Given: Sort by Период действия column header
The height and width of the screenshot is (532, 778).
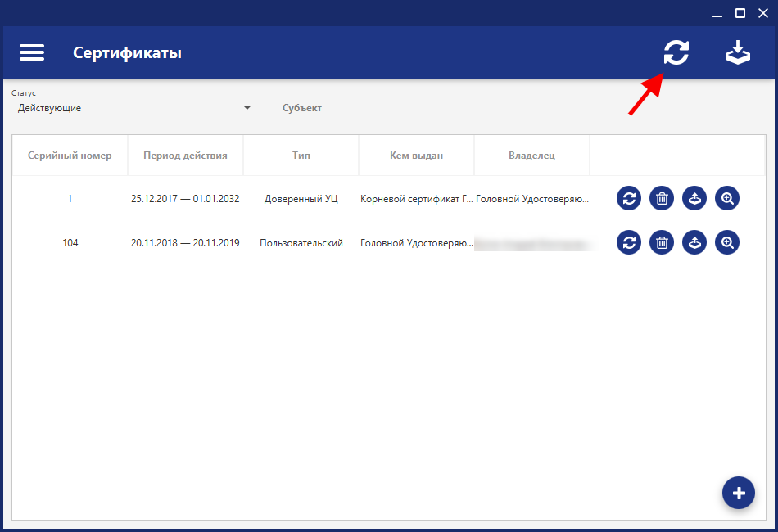Looking at the screenshot, I should point(185,156).
